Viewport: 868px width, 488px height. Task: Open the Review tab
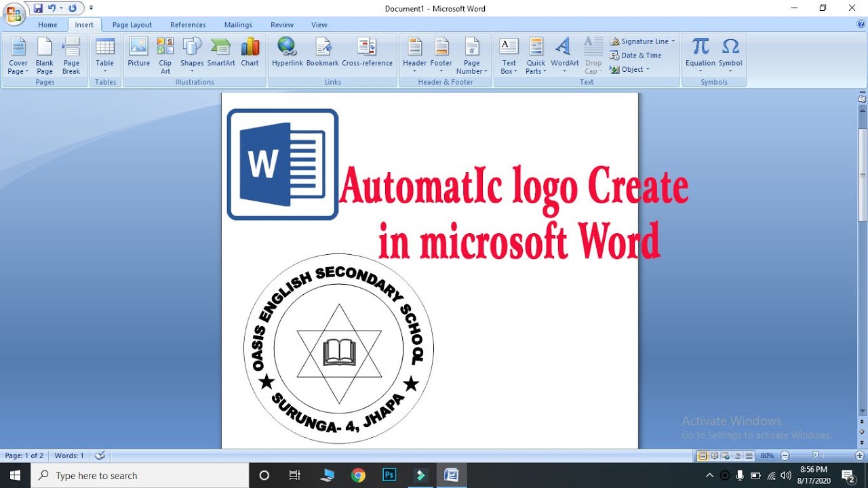point(282,25)
